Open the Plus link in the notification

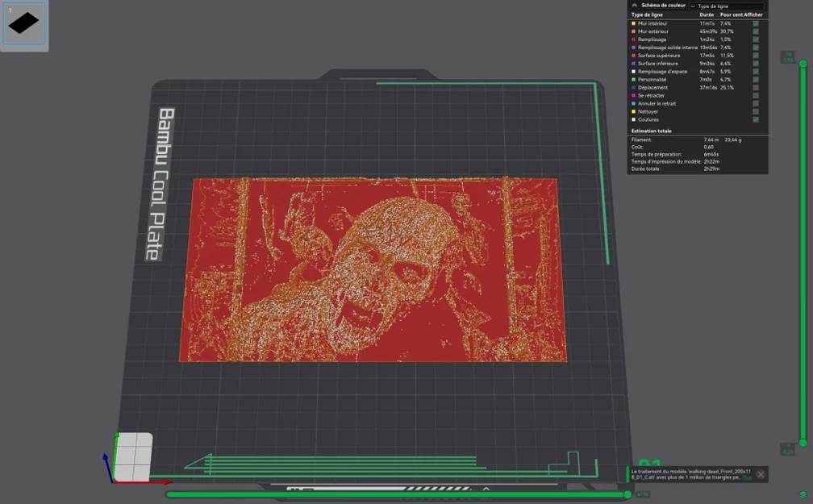(x=746, y=477)
